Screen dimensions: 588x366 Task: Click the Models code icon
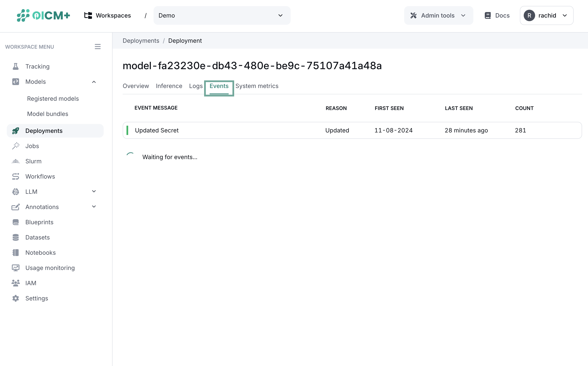[x=15, y=82]
